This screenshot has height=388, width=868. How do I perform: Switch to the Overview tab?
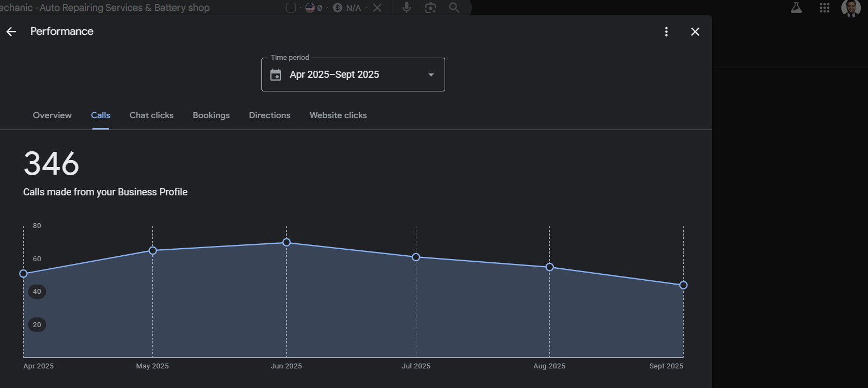[x=52, y=115]
